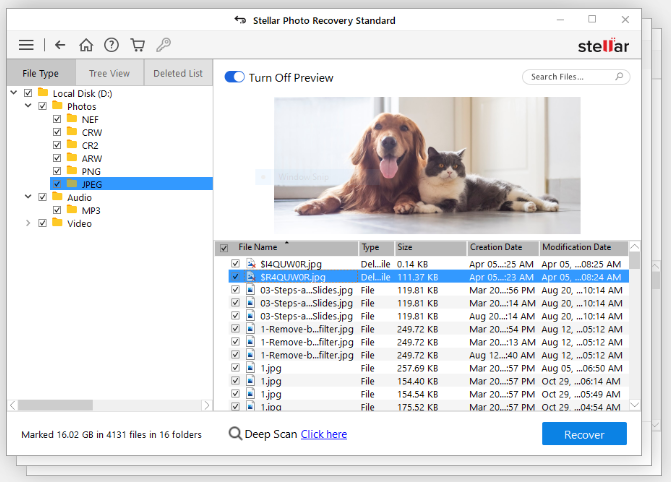Open the activation key icon
671x482 pixels.
pos(163,45)
